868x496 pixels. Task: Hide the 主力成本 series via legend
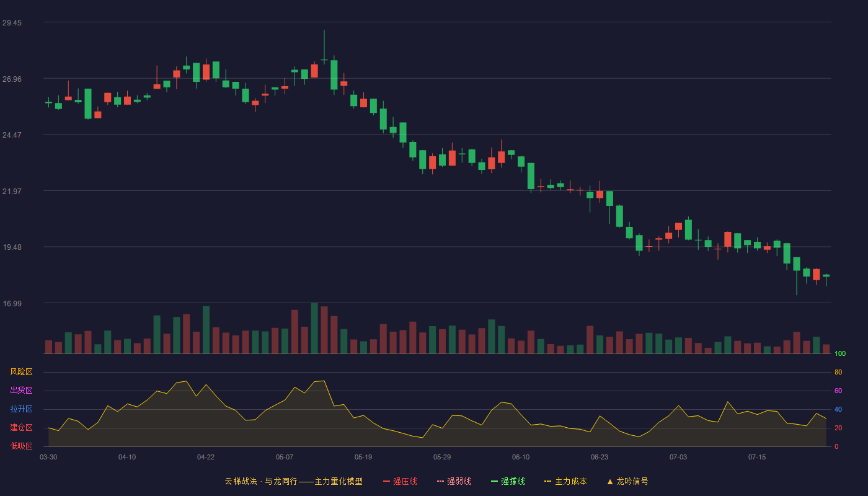(565, 481)
